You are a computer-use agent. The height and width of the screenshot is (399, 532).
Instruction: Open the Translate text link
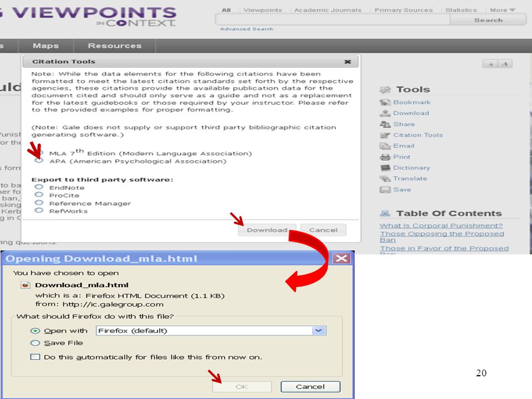coord(410,178)
